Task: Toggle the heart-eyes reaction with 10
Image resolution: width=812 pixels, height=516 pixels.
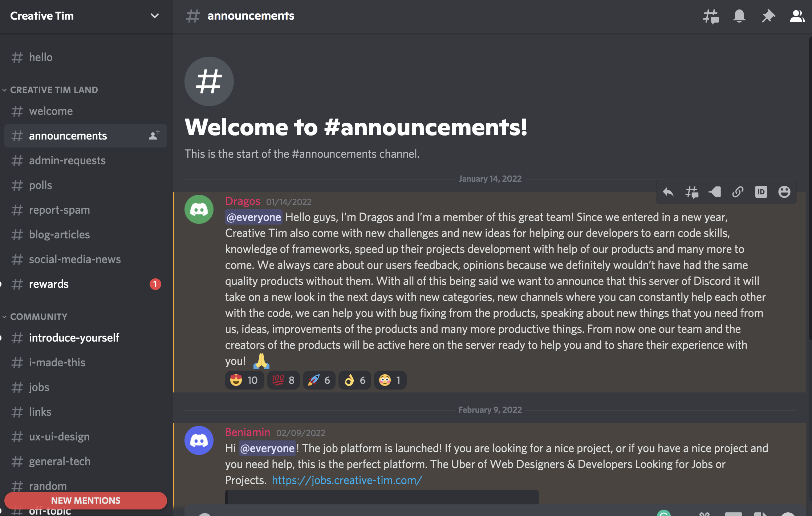Action: click(x=244, y=380)
